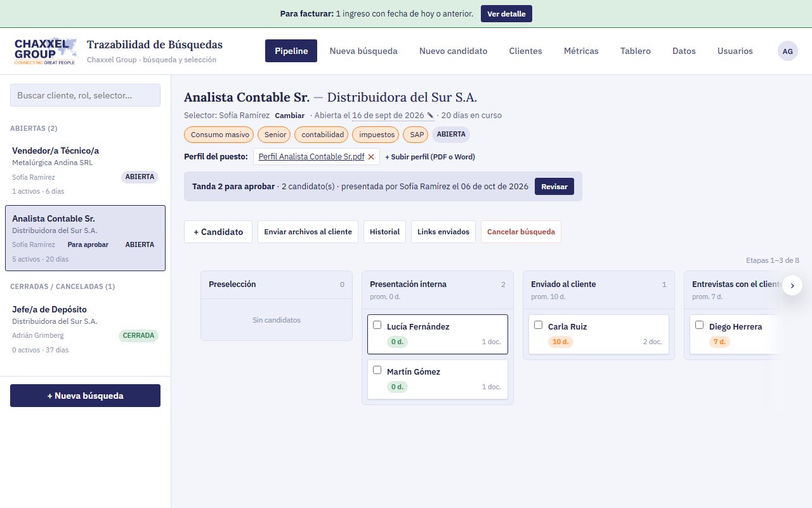
Task: Select the Analista Contable Sr. sidebar search
Action: coord(85,238)
